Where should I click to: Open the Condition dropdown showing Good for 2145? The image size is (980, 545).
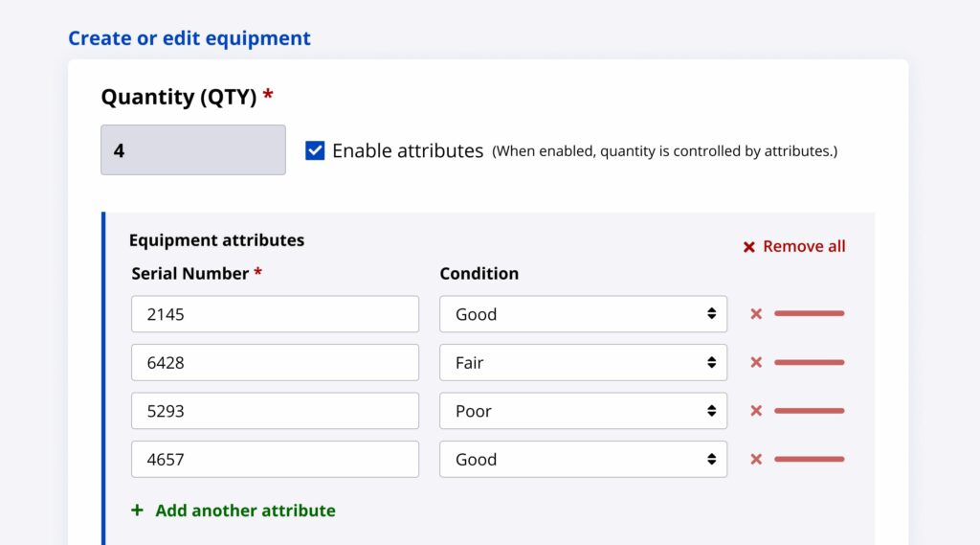coord(583,314)
